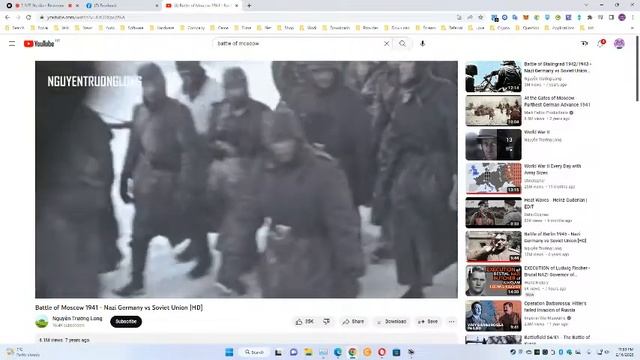Image resolution: width=640 pixels, height=360 pixels.
Task: Open Operation Barbarossa video title link
Action: tap(555, 307)
